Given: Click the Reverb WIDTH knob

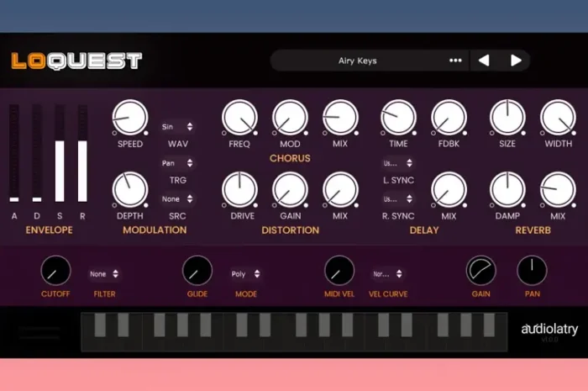Looking at the screenshot, I should (558, 118).
